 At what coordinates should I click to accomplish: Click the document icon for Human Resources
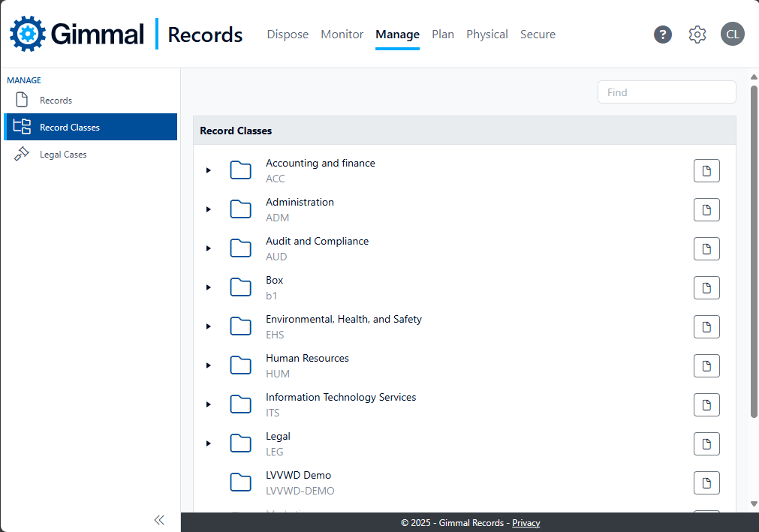point(706,366)
